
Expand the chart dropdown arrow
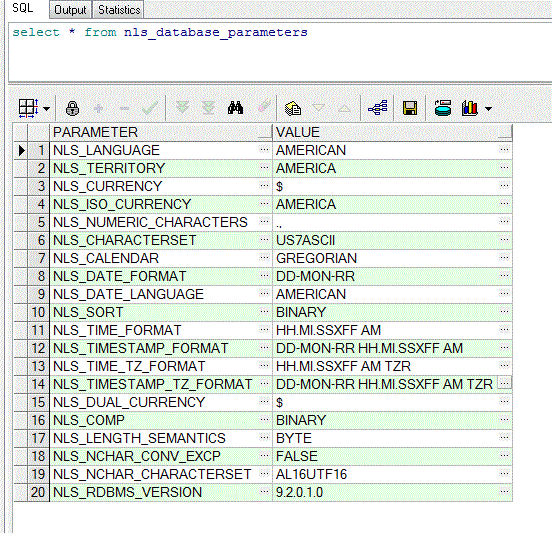[x=488, y=109]
